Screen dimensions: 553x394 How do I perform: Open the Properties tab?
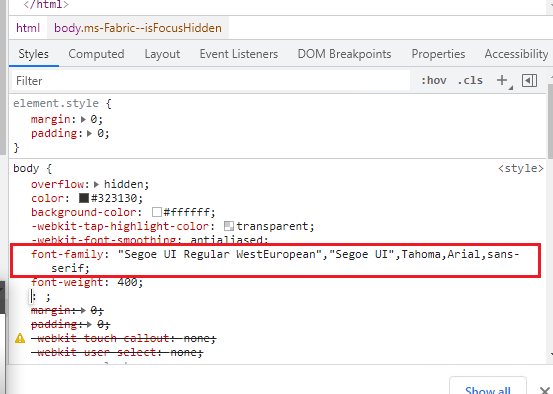pyautogui.click(x=438, y=54)
